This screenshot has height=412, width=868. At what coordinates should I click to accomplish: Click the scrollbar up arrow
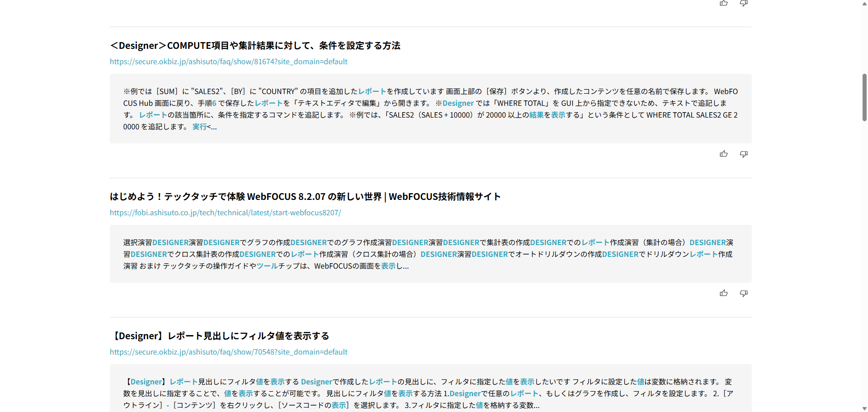pyautogui.click(x=864, y=3)
